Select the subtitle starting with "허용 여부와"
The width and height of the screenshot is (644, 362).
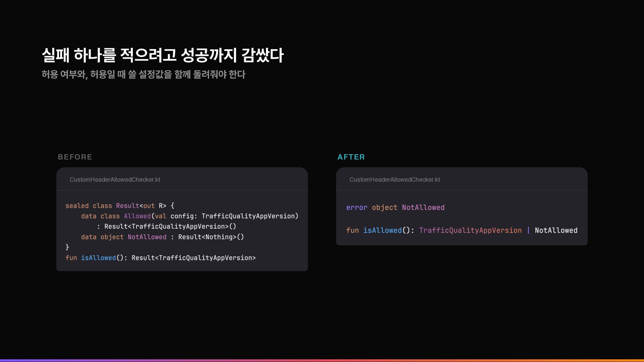pos(144,74)
